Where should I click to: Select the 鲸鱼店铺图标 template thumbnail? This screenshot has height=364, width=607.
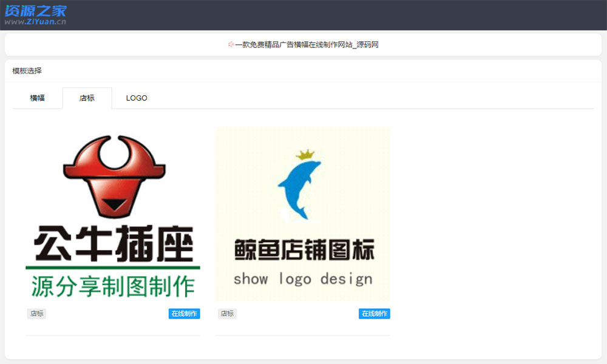[x=302, y=214]
